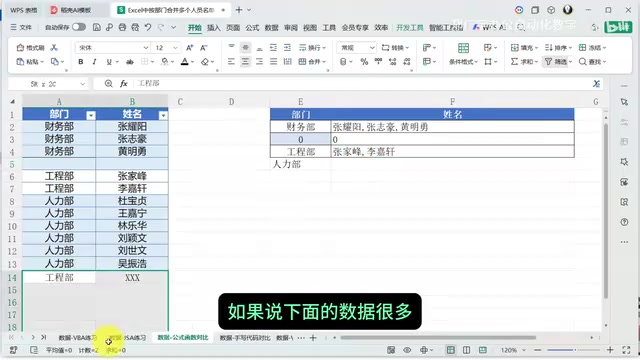Switch to page layout view in status bar
This screenshot has width=640, height=360.
pos(466,350)
